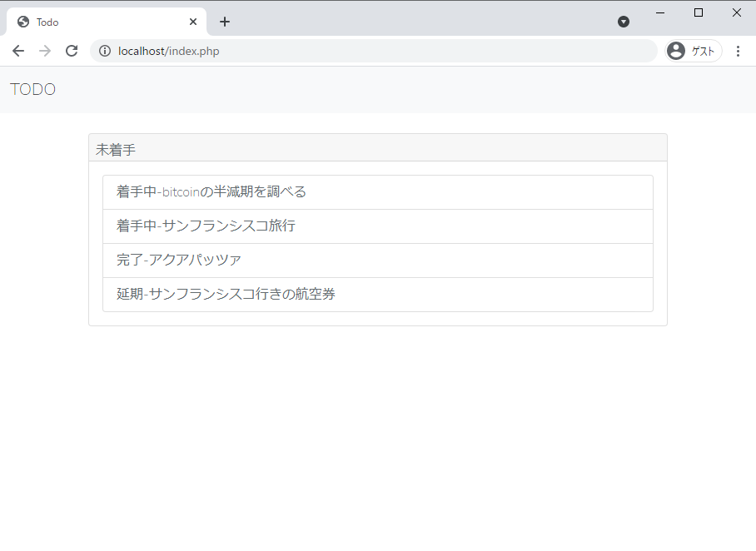Expand the browser customization menu
Screen dimensions: 756x551
click(x=739, y=51)
